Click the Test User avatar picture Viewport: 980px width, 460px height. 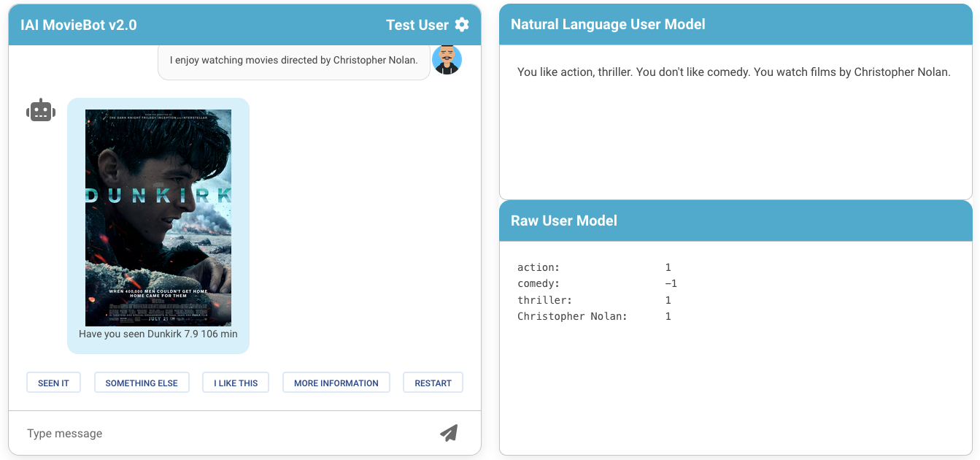coord(447,60)
